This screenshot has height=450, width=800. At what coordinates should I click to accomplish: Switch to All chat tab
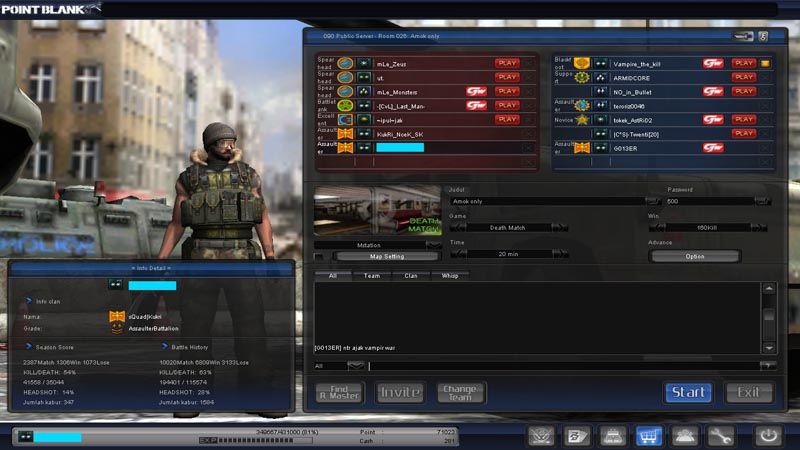(x=333, y=276)
